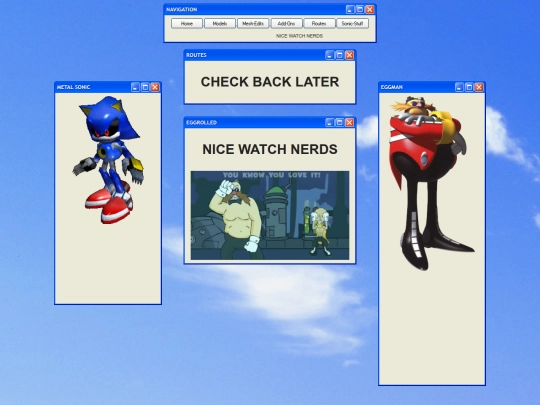Go to the Models section
This screenshot has height=405, width=540.
[x=220, y=23]
